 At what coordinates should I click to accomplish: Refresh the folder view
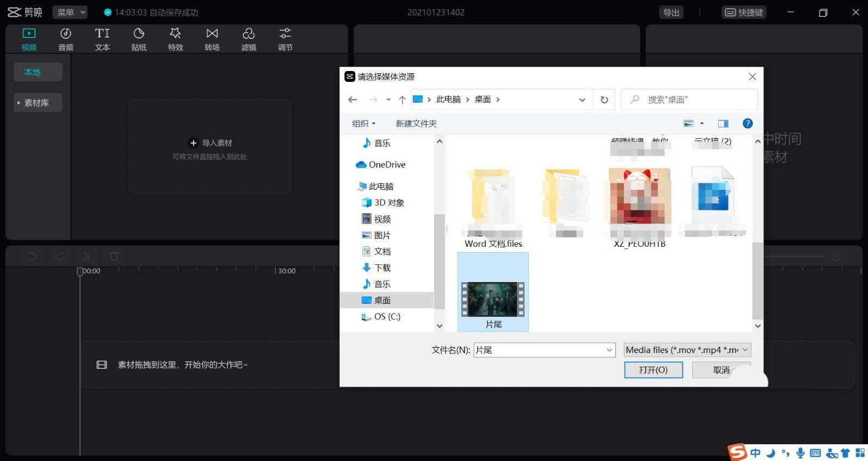point(604,100)
